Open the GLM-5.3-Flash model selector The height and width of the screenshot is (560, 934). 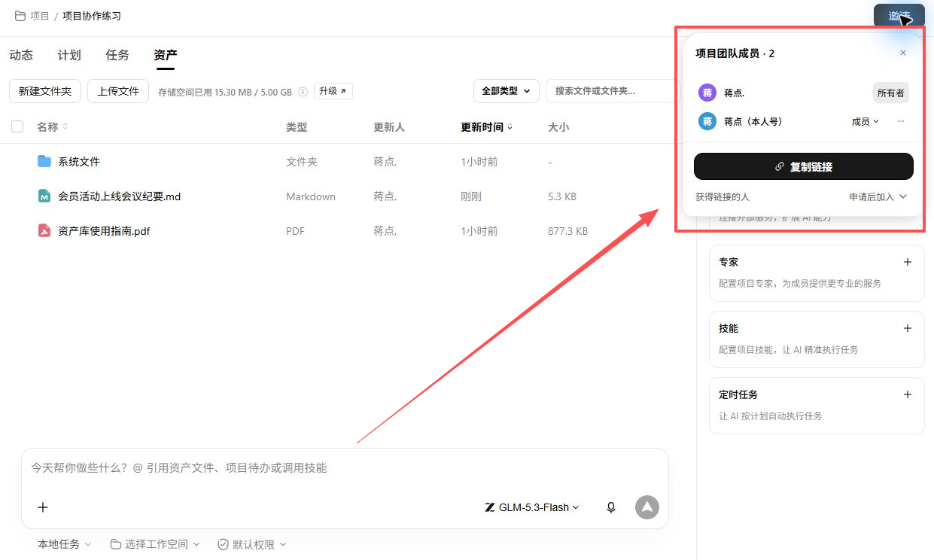click(532, 507)
